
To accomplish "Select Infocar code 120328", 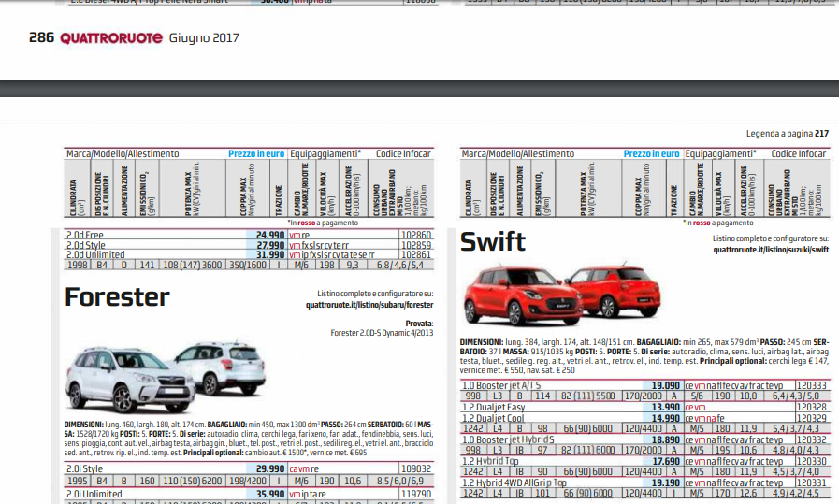I will click(x=811, y=407).
